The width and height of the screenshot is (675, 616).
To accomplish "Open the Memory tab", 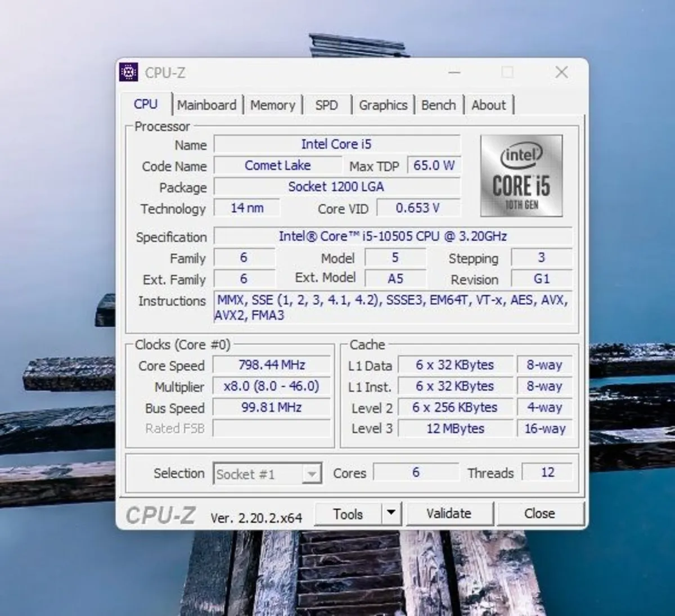I will pos(273,105).
